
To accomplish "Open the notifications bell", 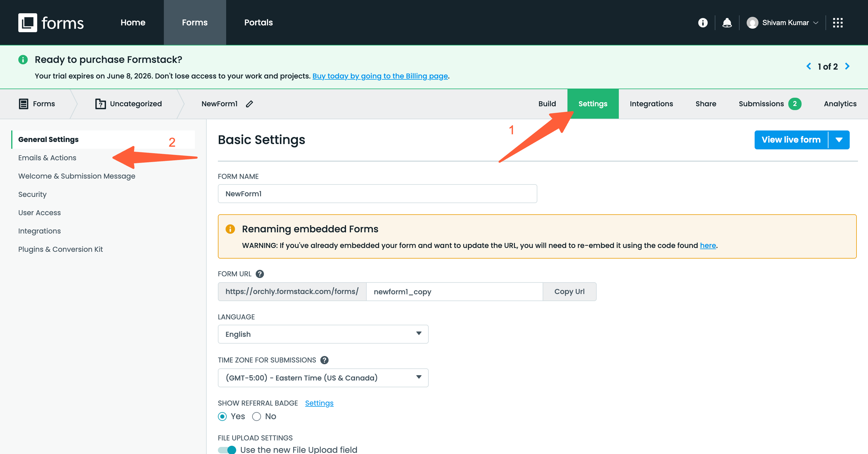I will pyautogui.click(x=727, y=22).
